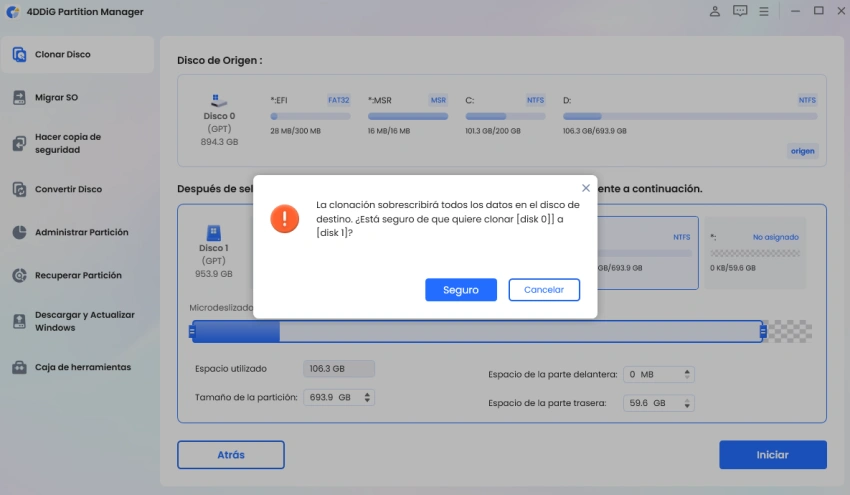
Task: Click the used blue portion of partition bar
Action: (236, 331)
